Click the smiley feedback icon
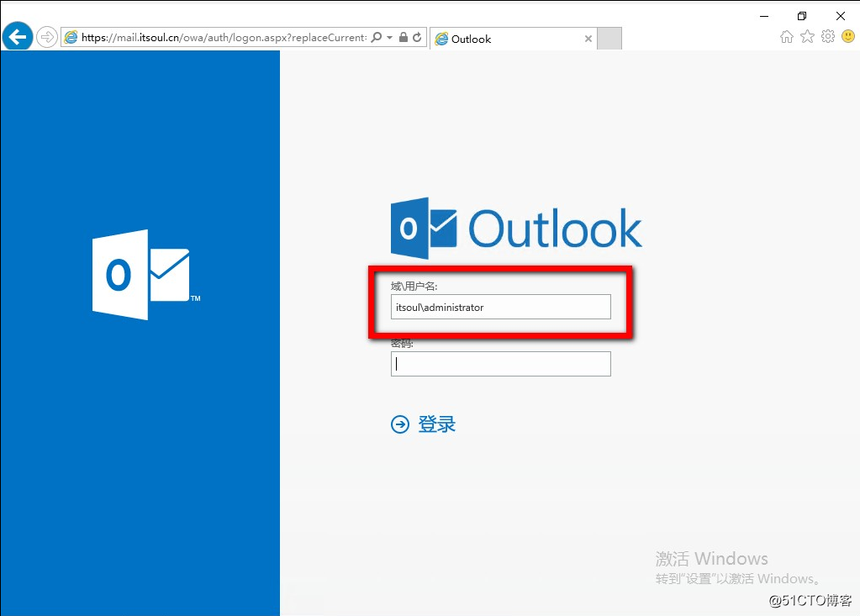Viewport: 860px width, 616px height. (x=848, y=37)
